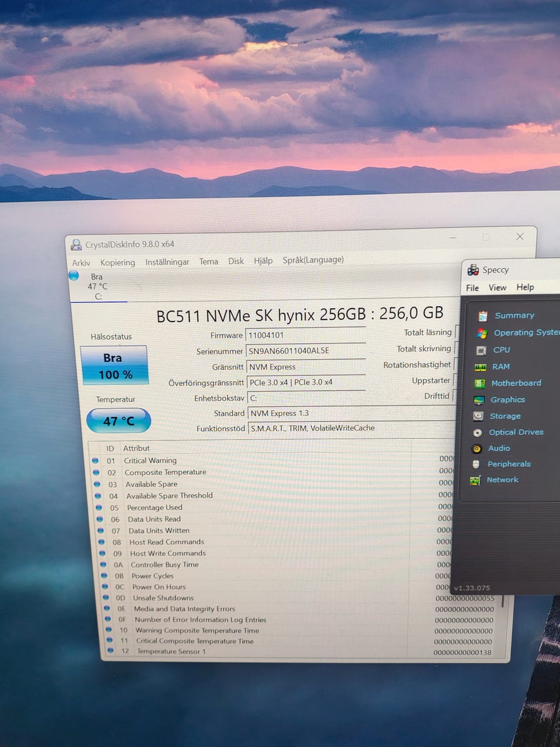
Task: Select the Power On Hours row
Action: click(274, 587)
